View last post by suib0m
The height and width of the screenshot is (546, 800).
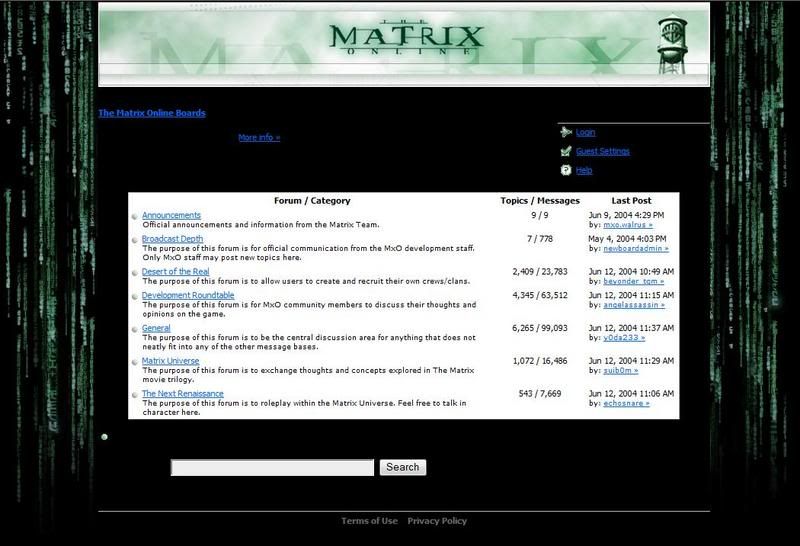coord(621,370)
